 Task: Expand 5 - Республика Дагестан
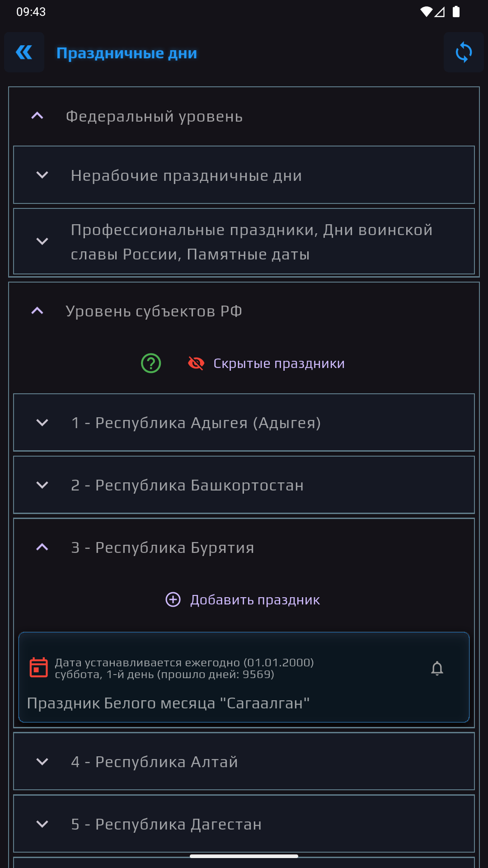pos(244,824)
